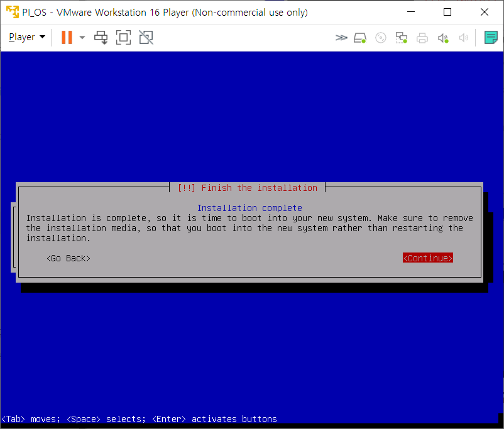Minimize the VMware Player window
This screenshot has width=504, height=429.
411,13
